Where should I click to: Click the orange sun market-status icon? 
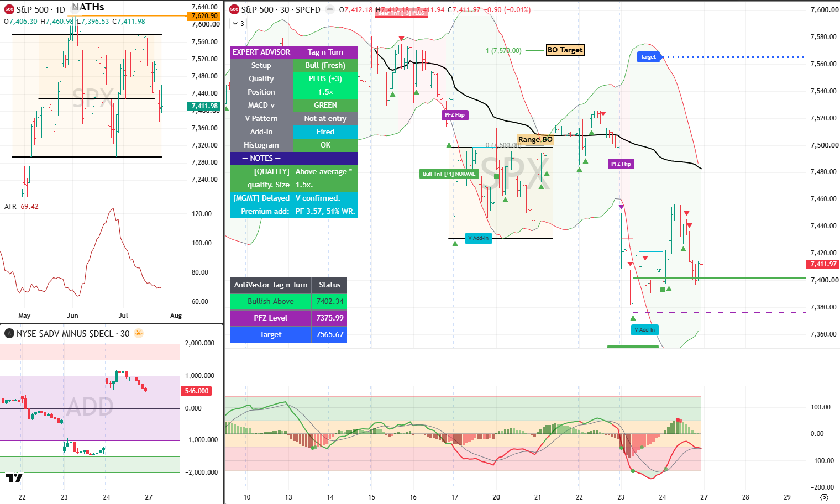[139, 333]
